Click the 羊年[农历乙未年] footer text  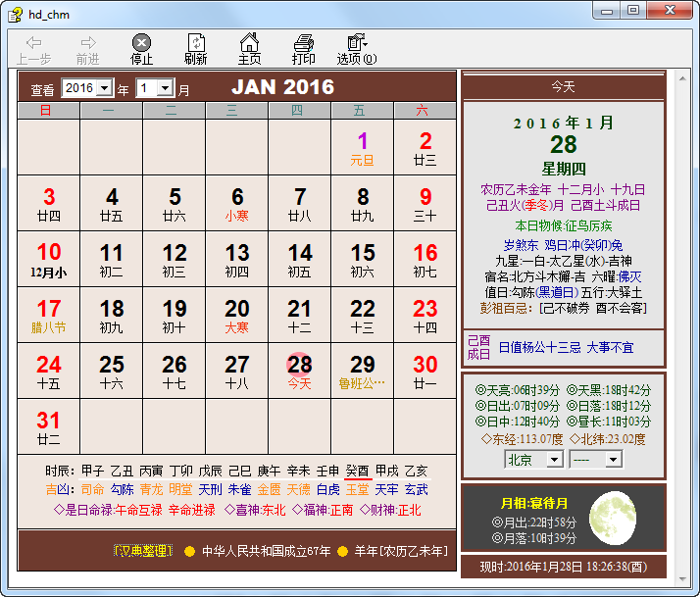click(401, 551)
